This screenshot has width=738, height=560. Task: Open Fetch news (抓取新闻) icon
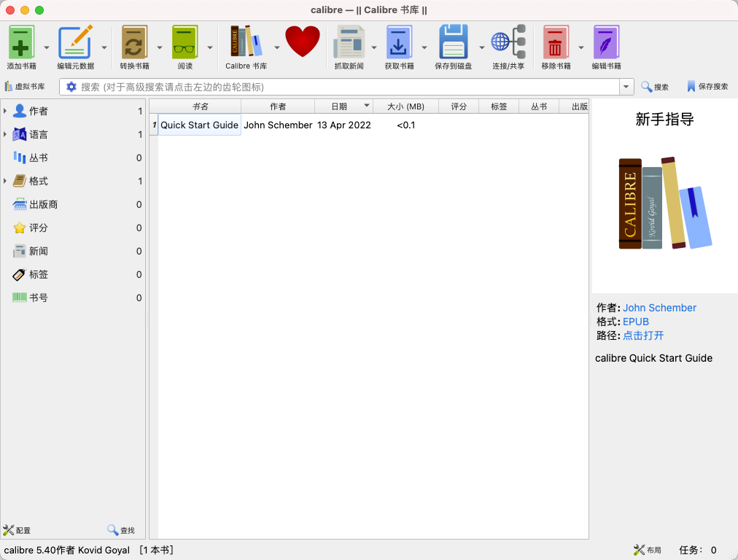(x=349, y=42)
